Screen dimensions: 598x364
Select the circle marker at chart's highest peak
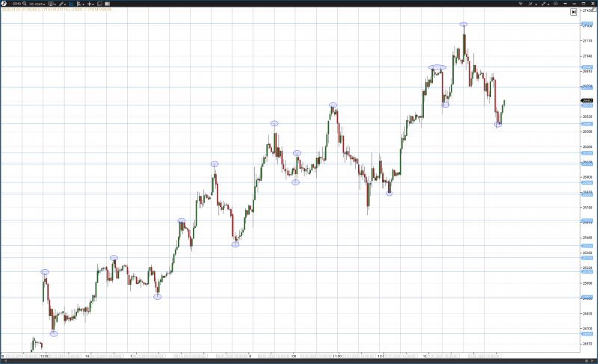pyautogui.click(x=464, y=25)
